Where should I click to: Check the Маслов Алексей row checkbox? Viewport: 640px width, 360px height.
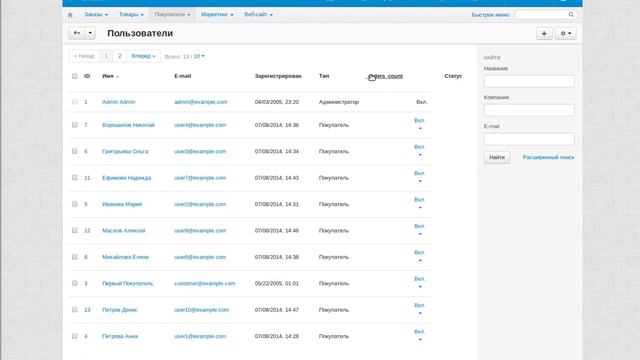74,230
